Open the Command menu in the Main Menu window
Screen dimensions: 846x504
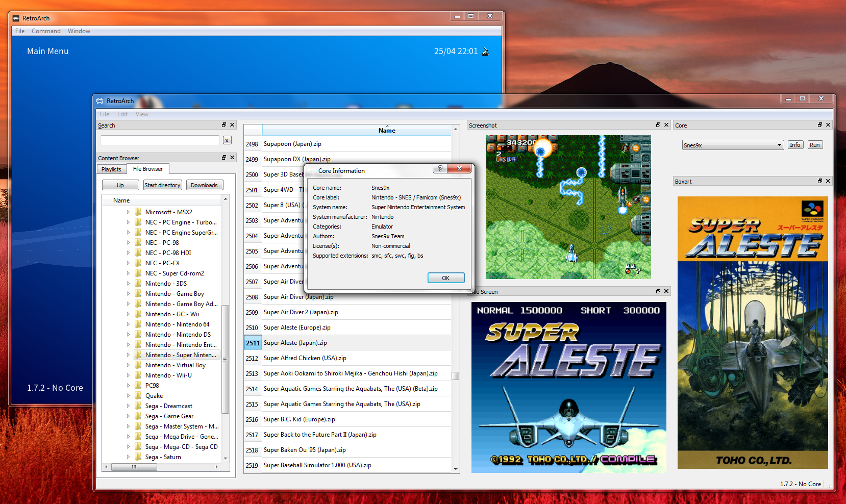[x=46, y=31]
